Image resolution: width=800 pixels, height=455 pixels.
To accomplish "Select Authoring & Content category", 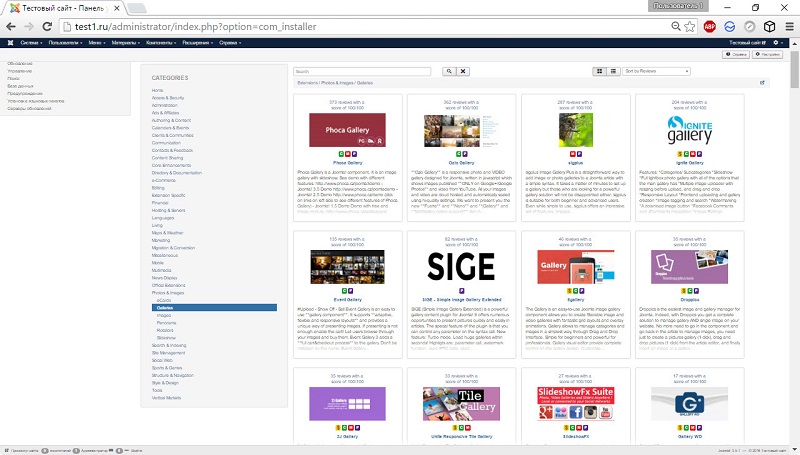I will coord(171,120).
